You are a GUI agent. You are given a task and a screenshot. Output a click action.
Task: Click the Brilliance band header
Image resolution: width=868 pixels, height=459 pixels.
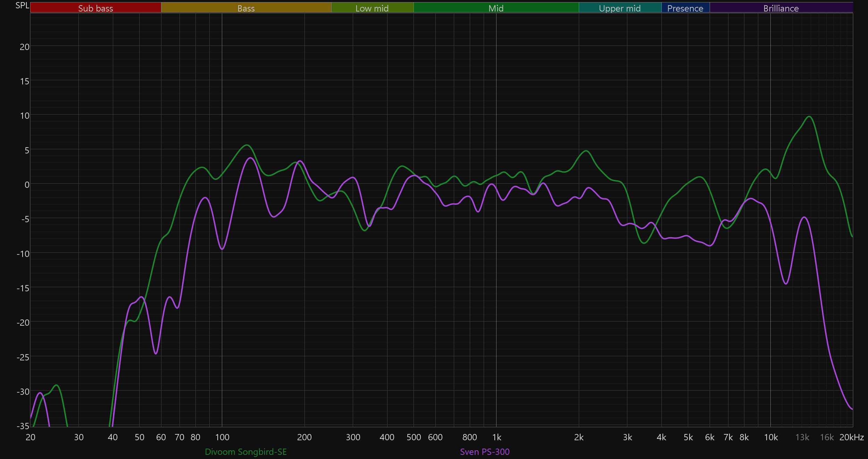coord(781,8)
